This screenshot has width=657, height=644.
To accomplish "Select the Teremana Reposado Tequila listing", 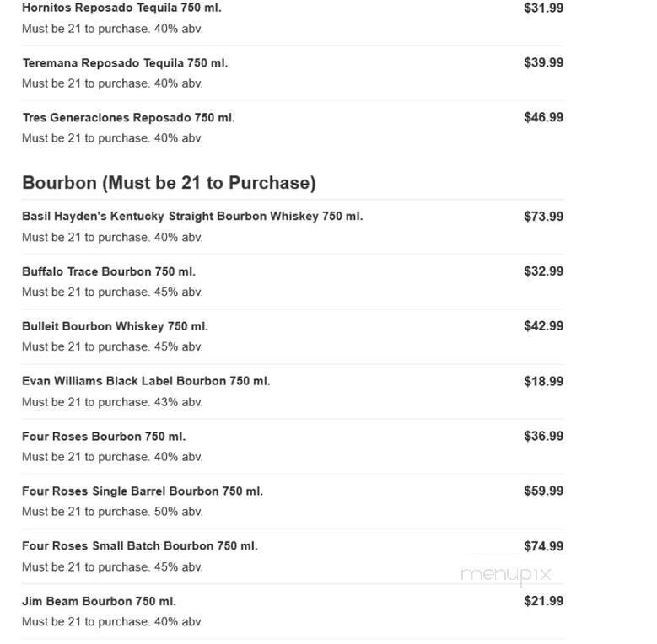I will point(125,63).
